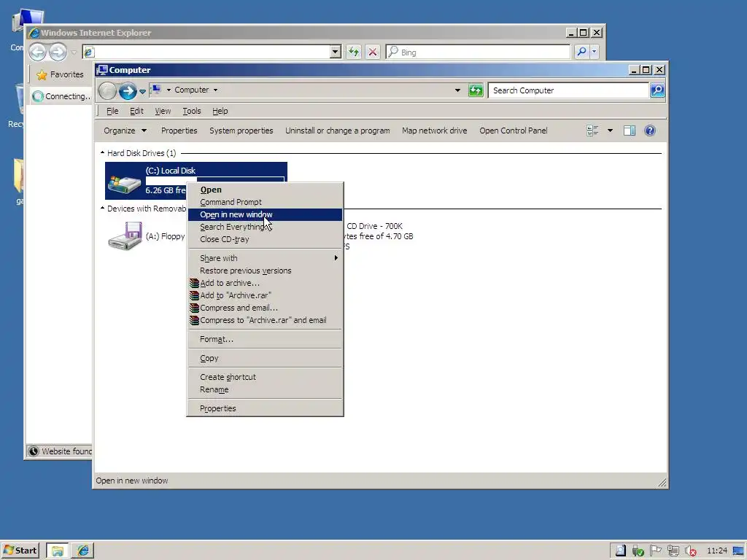Choose Open in new window
The width and height of the screenshot is (747, 560).
tap(265, 214)
